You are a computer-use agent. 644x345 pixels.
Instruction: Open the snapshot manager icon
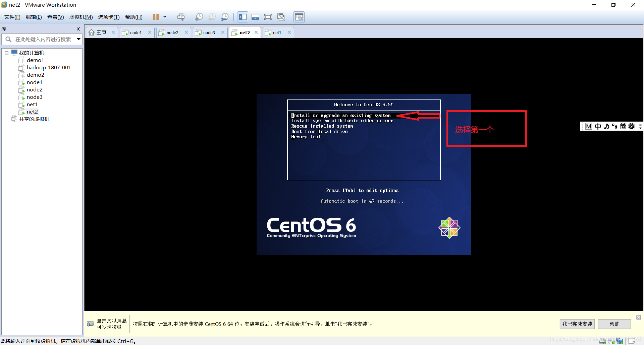tap(225, 17)
